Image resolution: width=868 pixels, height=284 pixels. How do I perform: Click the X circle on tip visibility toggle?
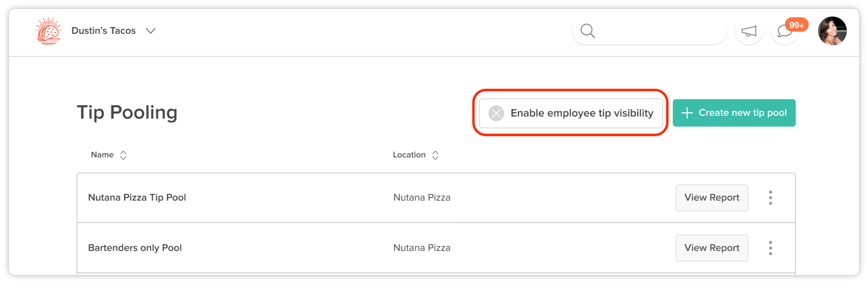point(496,113)
